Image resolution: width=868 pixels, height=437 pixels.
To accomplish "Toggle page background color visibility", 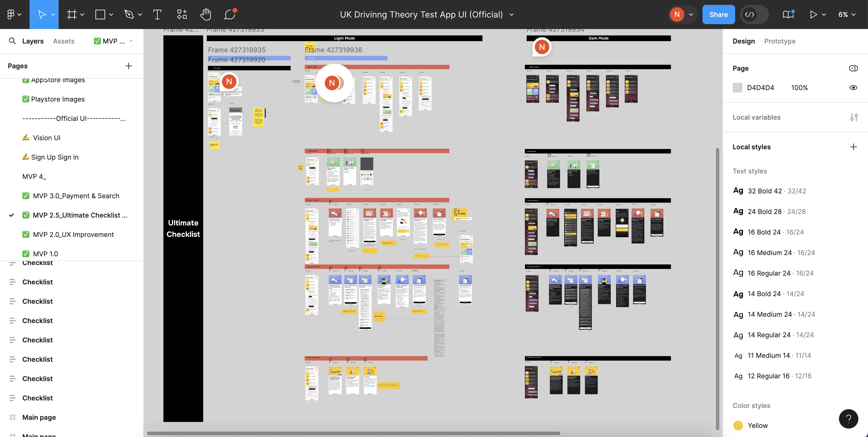I will (x=853, y=88).
